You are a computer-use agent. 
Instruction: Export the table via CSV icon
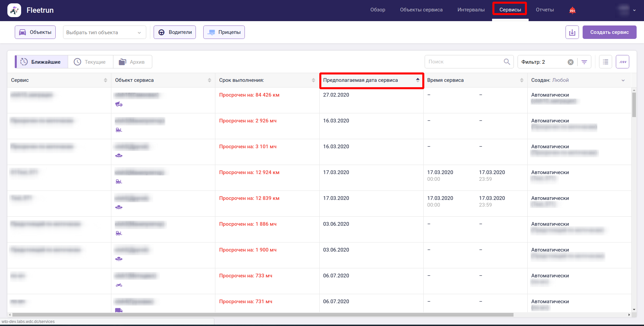coord(622,62)
